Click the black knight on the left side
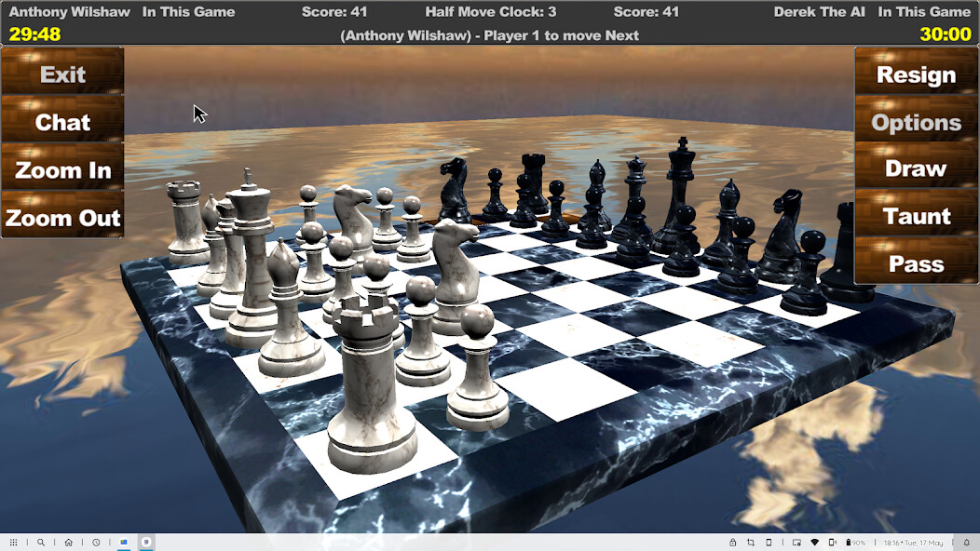Image resolution: width=980 pixels, height=551 pixels. click(455, 191)
